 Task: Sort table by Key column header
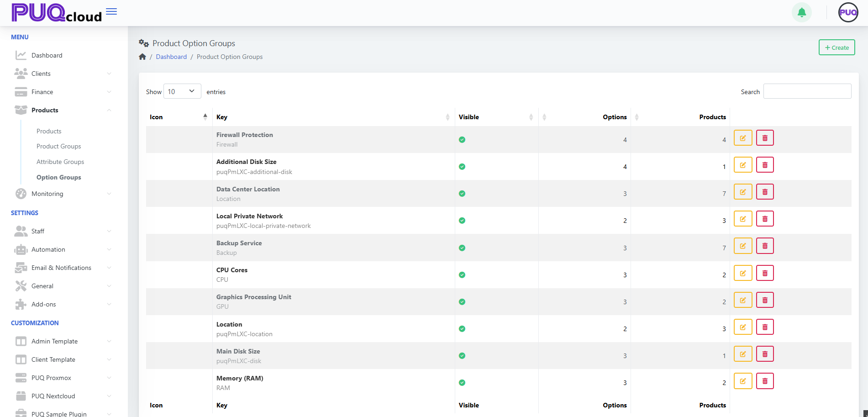click(x=333, y=117)
